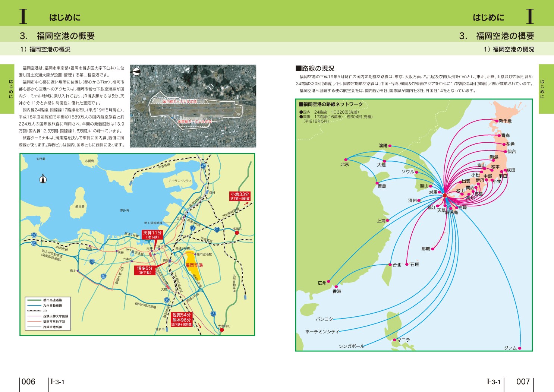Click the left-page green はじめに side tab
Viewport: 554px width, 392px height.
7,89
